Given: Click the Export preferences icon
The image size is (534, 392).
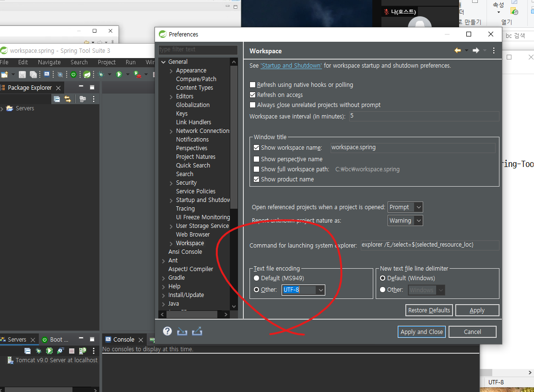Looking at the screenshot, I should coord(197,331).
